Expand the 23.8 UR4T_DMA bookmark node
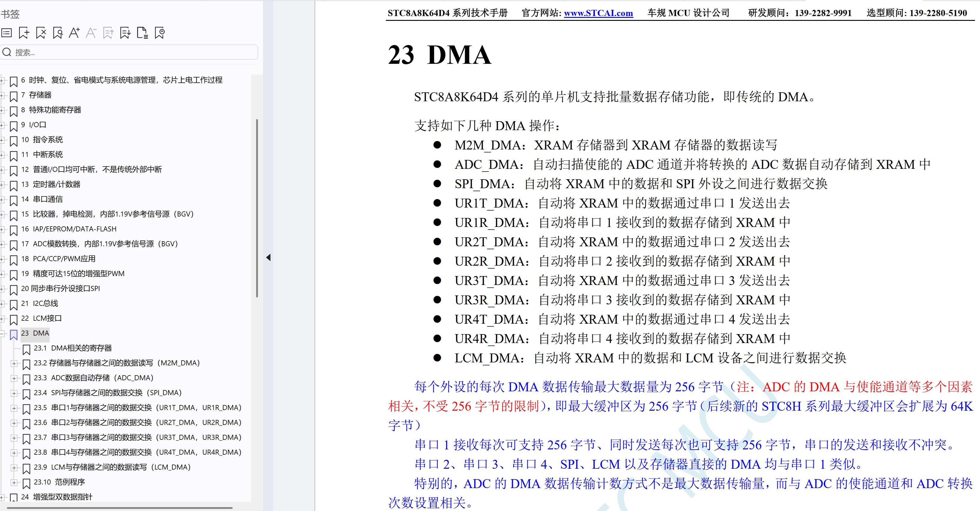Viewport: 980px width, 511px height. pyautogui.click(x=14, y=452)
